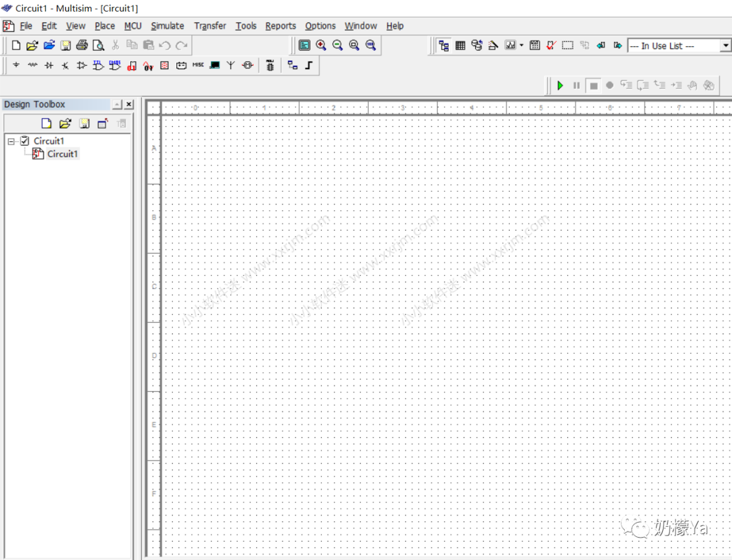Place a Misc Digital component
This screenshot has width=732, height=560.
click(x=132, y=65)
